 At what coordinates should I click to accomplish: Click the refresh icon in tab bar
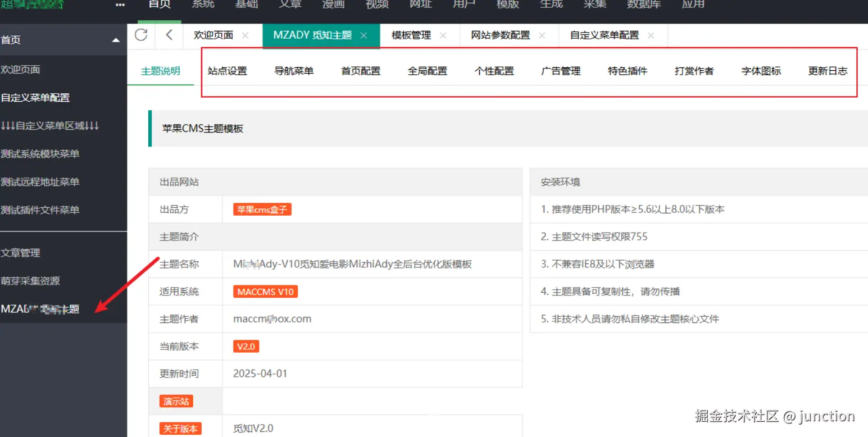tap(141, 35)
